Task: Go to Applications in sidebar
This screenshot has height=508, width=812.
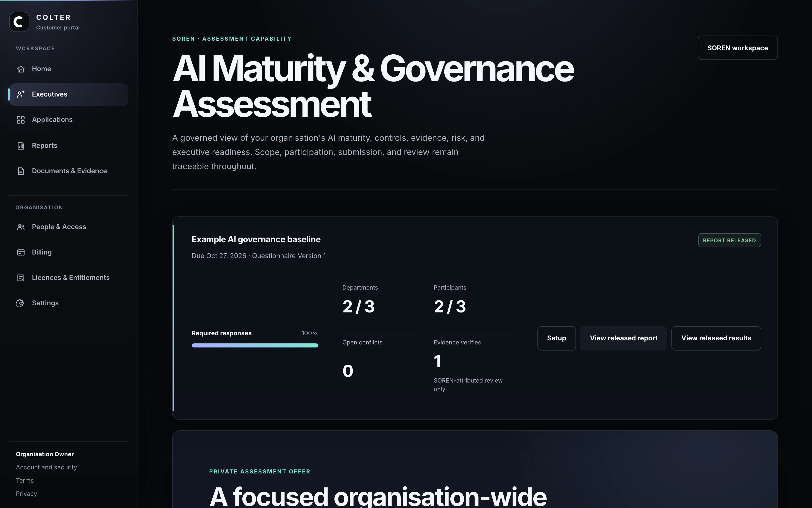Action: tap(52, 120)
